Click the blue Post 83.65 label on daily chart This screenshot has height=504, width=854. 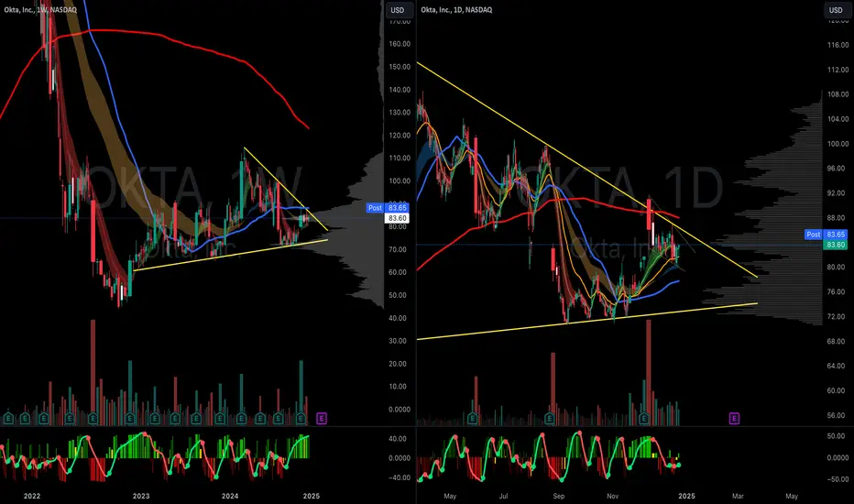(x=827, y=235)
